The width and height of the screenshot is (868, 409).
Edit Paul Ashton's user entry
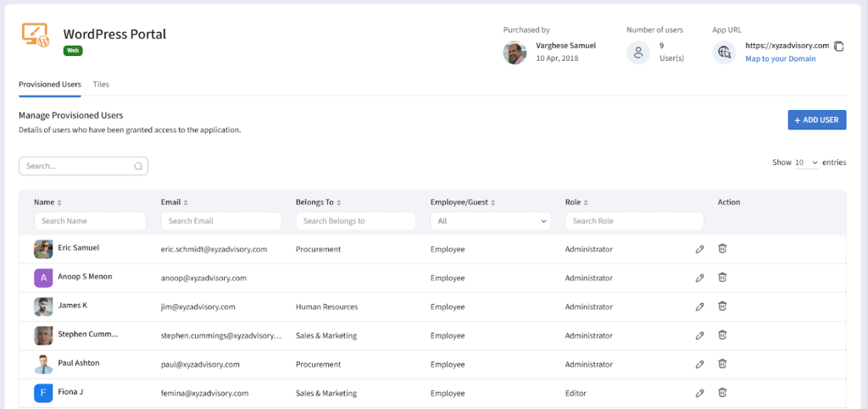click(699, 364)
